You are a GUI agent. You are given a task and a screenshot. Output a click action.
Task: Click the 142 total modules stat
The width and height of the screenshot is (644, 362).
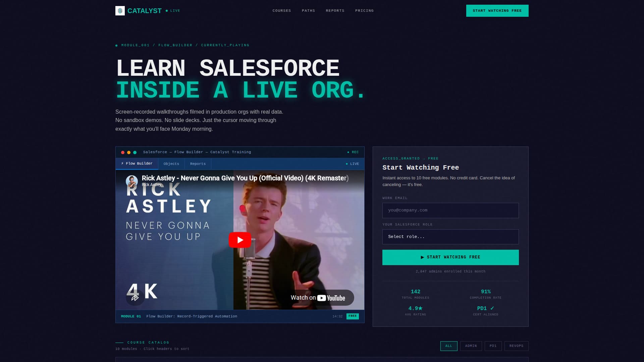(416, 294)
